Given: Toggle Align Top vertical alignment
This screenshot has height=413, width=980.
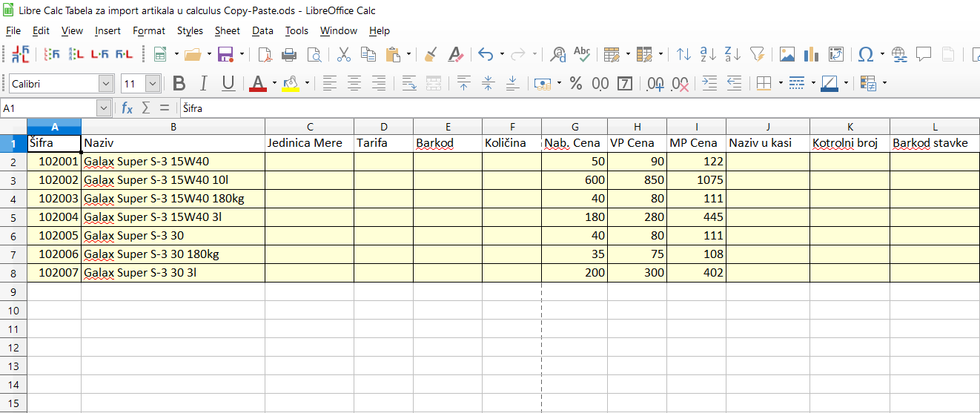Looking at the screenshot, I should [x=463, y=83].
